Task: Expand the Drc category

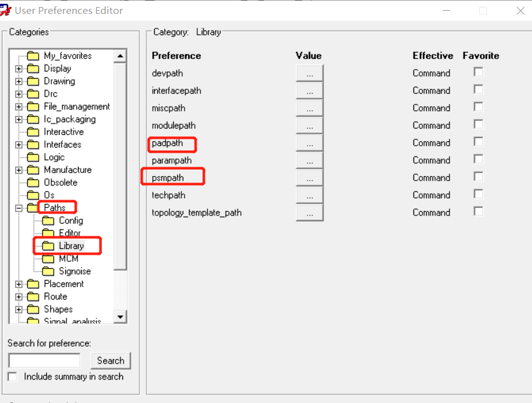Action: point(19,94)
